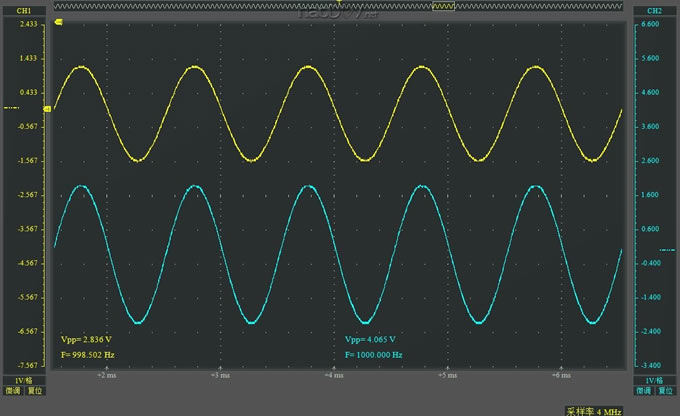Click the yellow F= 998.502 Hz readout

(x=88, y=354)
